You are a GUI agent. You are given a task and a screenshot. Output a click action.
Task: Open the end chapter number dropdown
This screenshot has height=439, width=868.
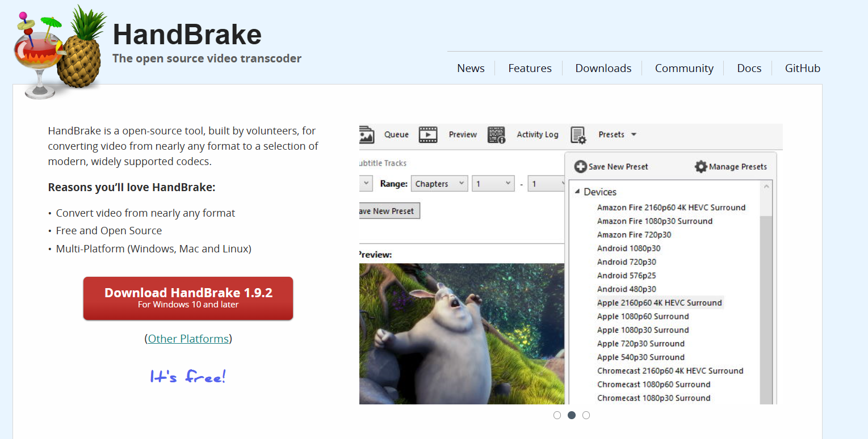546,184
